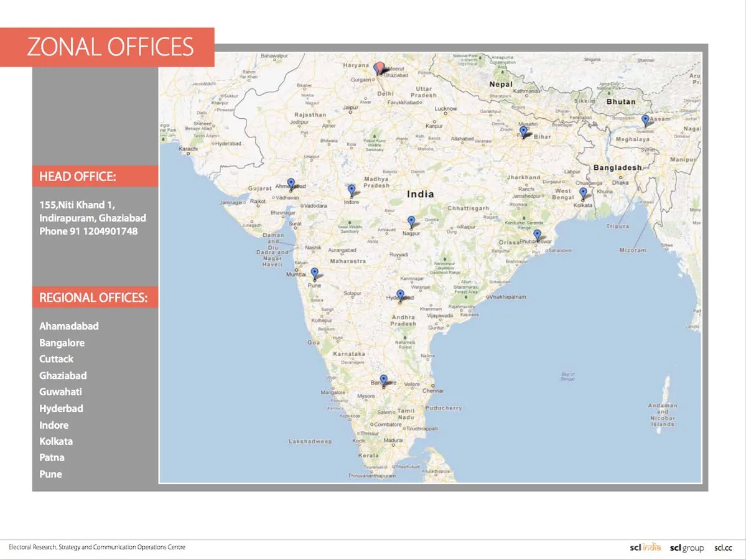Screen dimensions: 746x560
Task: Select the Karnataka label on the map
Action: pos(349,354)
